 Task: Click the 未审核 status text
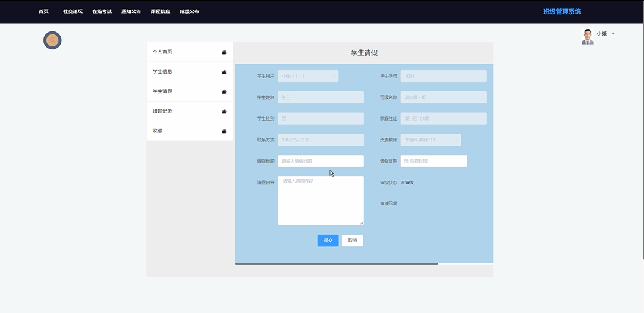coord(407,182)
